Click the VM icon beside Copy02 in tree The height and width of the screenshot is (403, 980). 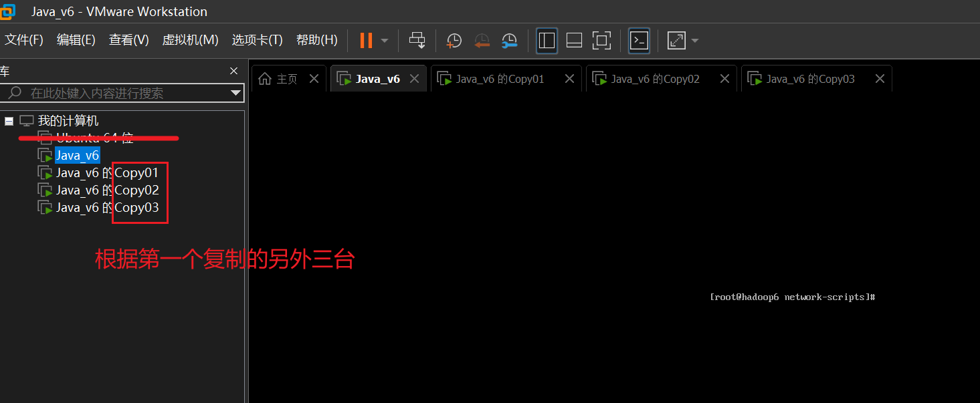[45, 190]
